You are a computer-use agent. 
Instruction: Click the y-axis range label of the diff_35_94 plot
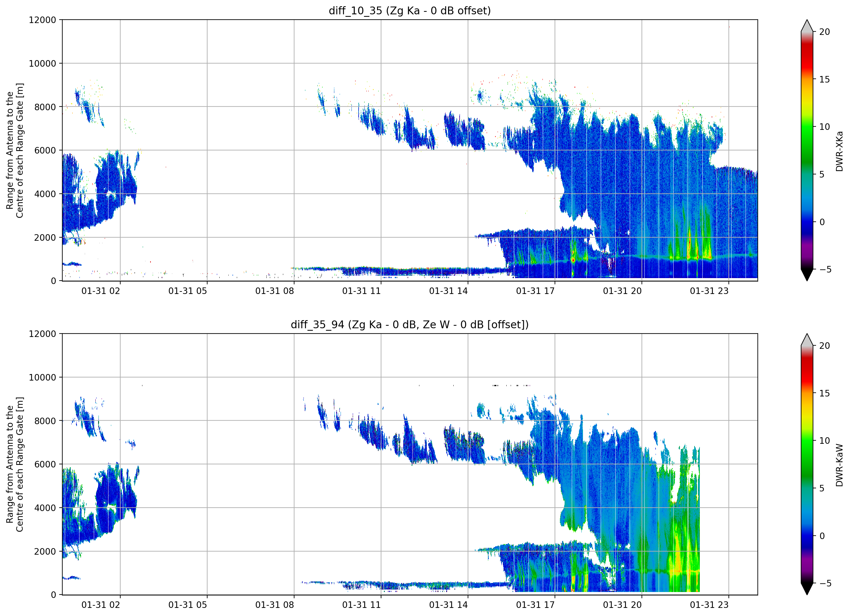click(x=15, y=464)
